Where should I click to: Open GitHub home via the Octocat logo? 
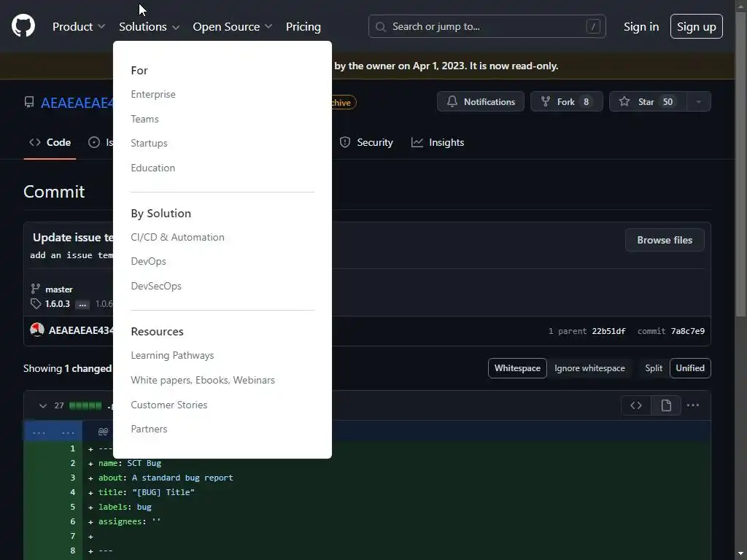(23, 26)
